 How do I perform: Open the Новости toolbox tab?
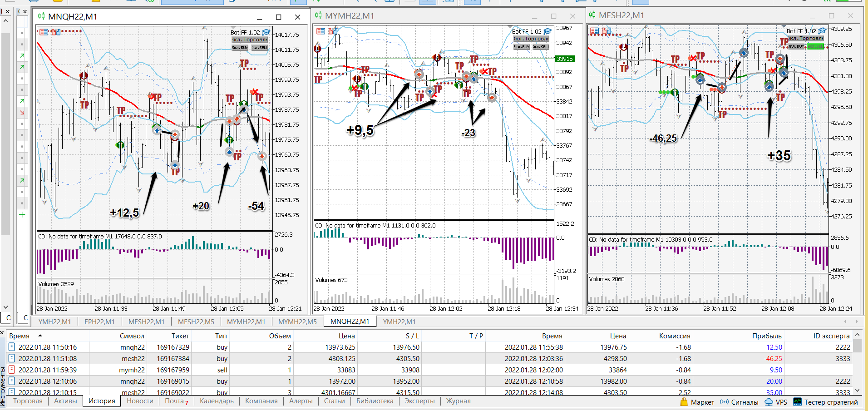[140, 401]
